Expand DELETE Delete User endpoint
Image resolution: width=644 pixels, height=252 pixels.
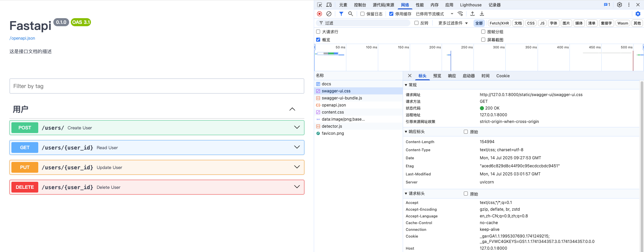click(x=157, y=187)
